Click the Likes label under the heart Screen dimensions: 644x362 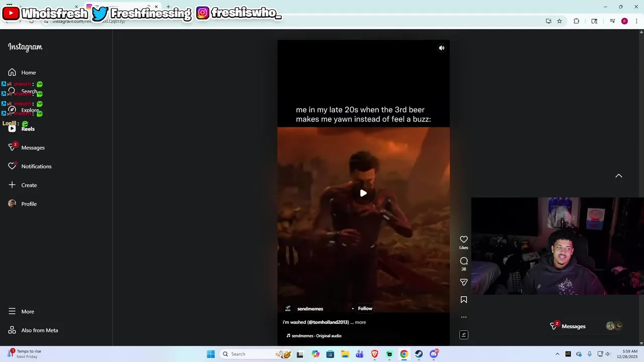[464, 248]
